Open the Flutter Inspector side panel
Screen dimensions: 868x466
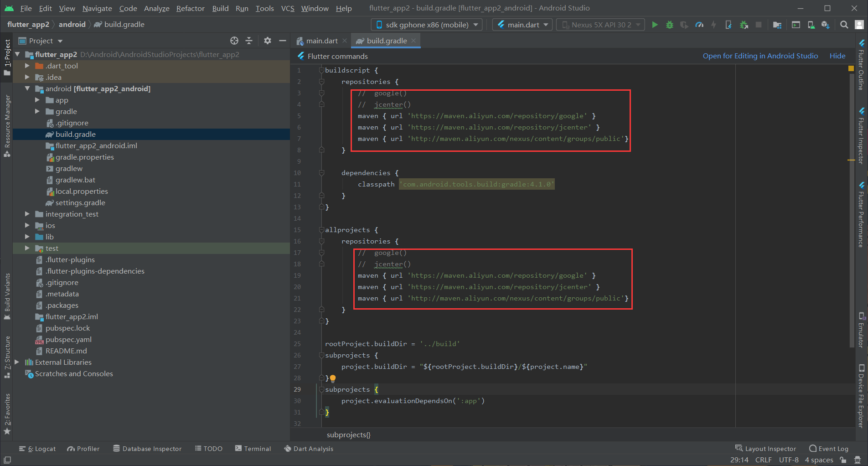861,136
